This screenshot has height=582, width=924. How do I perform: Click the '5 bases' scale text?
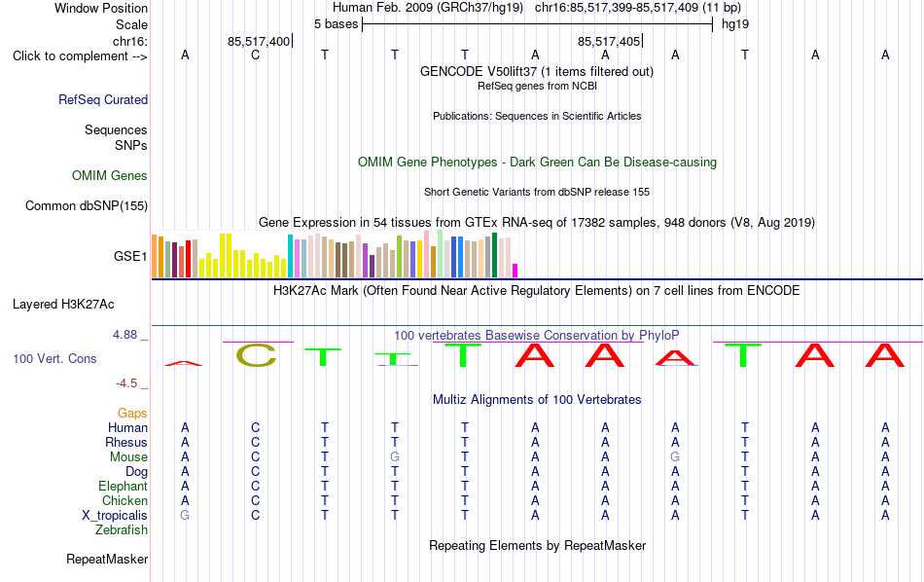(336, 24)
